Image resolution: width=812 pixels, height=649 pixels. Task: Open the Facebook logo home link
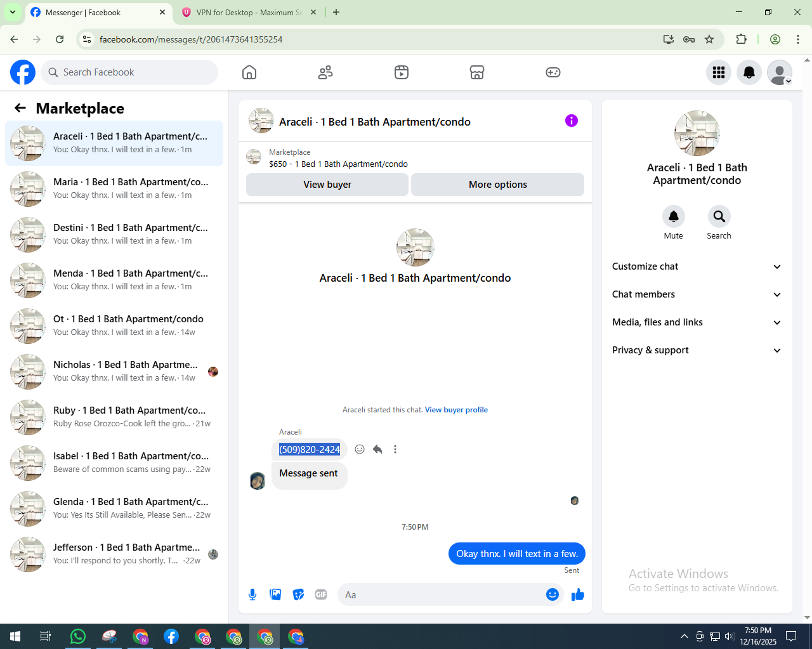pos(23,72)
